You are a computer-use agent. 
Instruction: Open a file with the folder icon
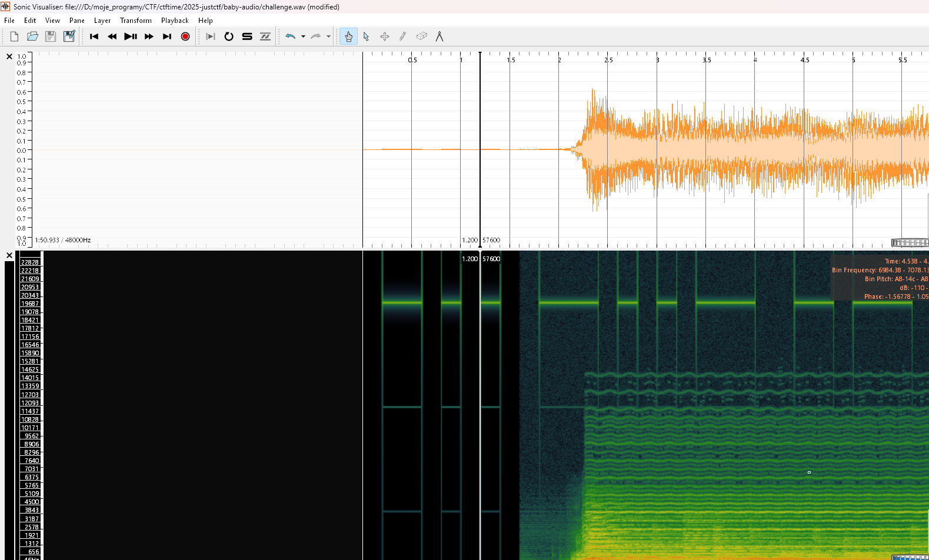(x=32, y=36)
